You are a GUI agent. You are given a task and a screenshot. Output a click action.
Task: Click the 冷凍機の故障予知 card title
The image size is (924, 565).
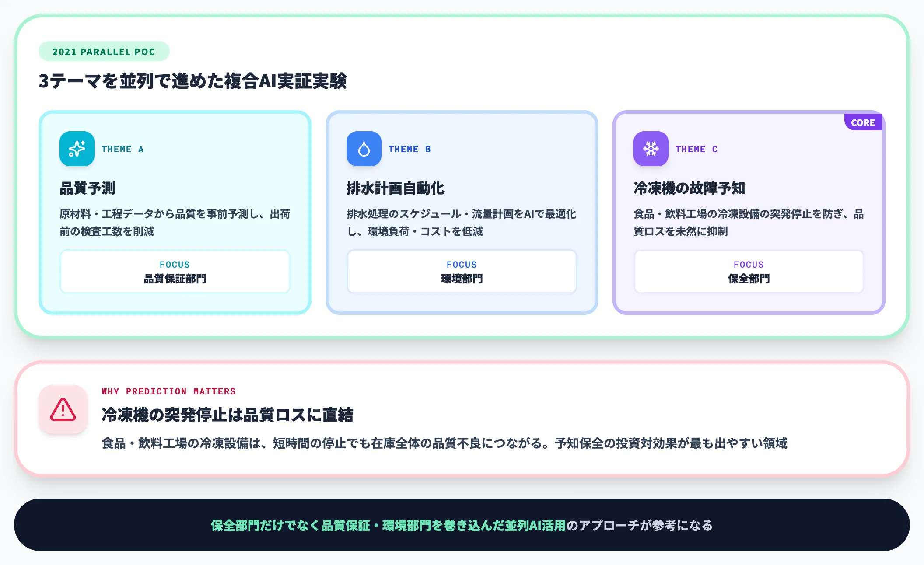pos(689,188)
